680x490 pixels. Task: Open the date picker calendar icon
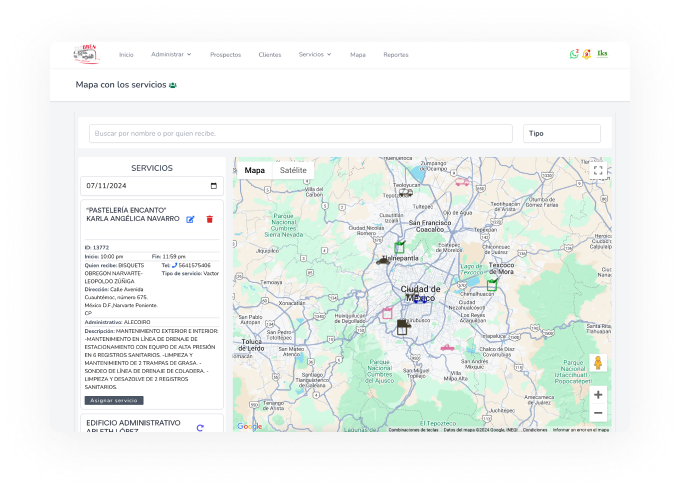click(x=213, y=185)
